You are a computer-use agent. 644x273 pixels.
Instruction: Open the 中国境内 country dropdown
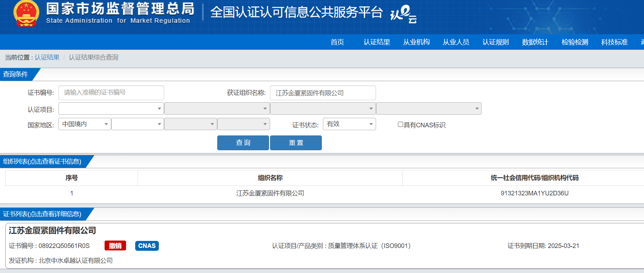click(85, 124)
